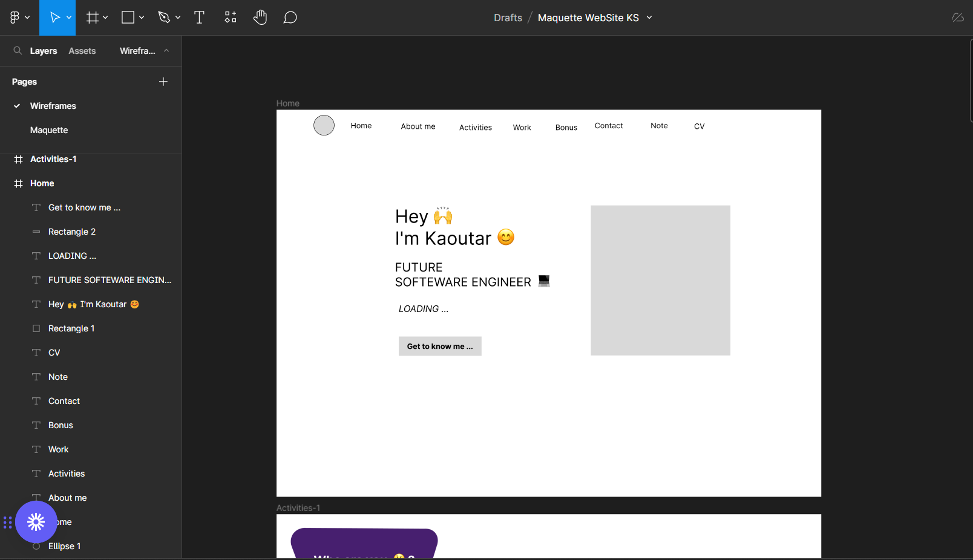
Task: Switch to the Assets tab
Action: [82, 51]
